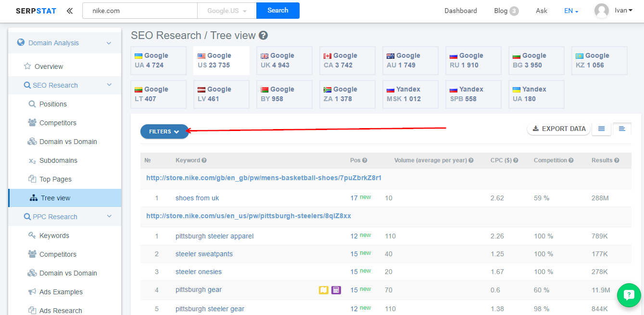Open the green help chat bubble
The height and width of the screenshot is (315, 644).
pyautogui.click(x=629, y=295)
